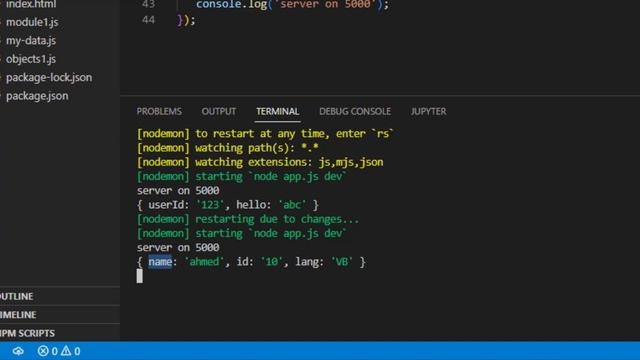Open the errors count indicator in status bar
This screenshot has width=640, height=360.
(47, 351)
